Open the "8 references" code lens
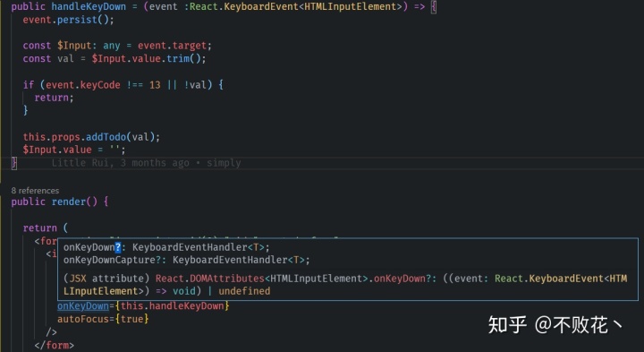Screen dimensions: 644x352 click(35, 191)
